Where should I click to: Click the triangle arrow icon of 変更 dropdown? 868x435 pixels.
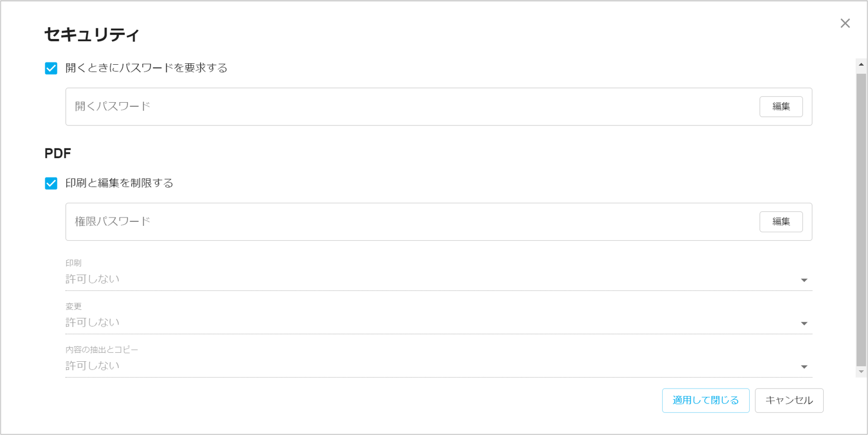point(804,323)
